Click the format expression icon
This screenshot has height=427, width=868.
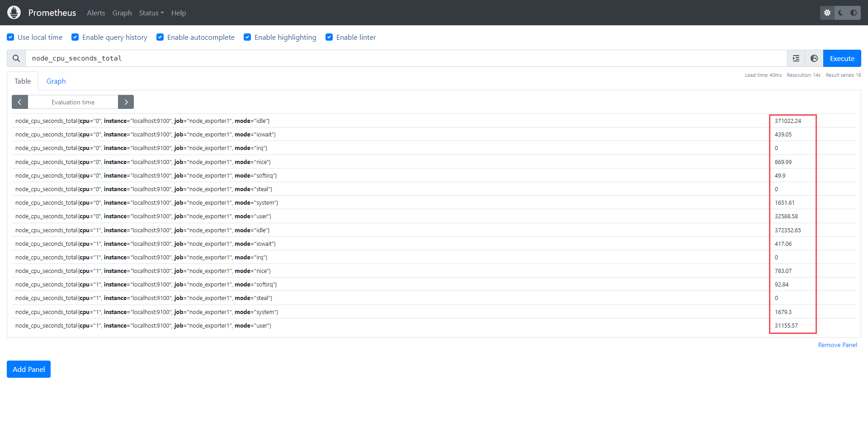796,58
